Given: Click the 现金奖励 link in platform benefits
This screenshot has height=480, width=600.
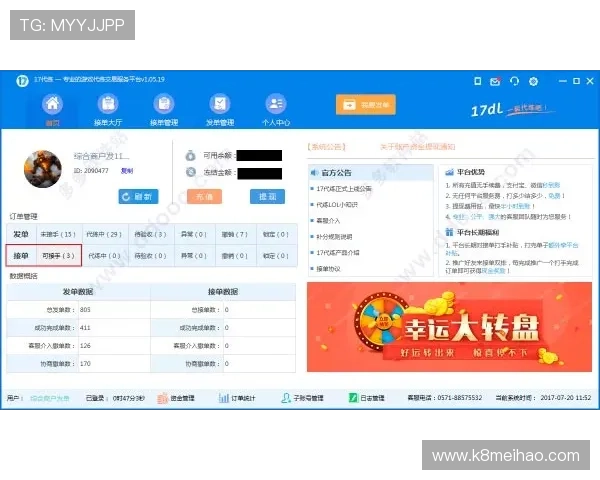Looking at the screenshot, I should 494,271.
